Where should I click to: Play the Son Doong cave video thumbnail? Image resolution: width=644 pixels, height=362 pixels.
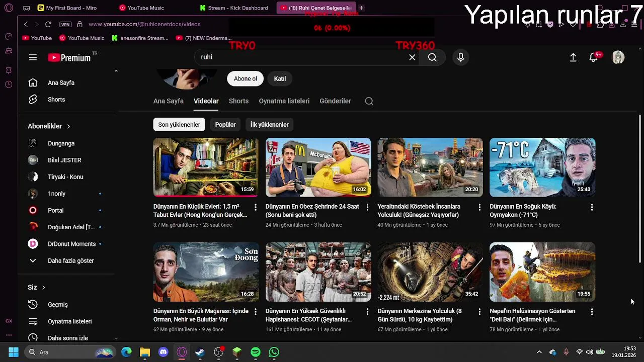[x=206, y=272]
